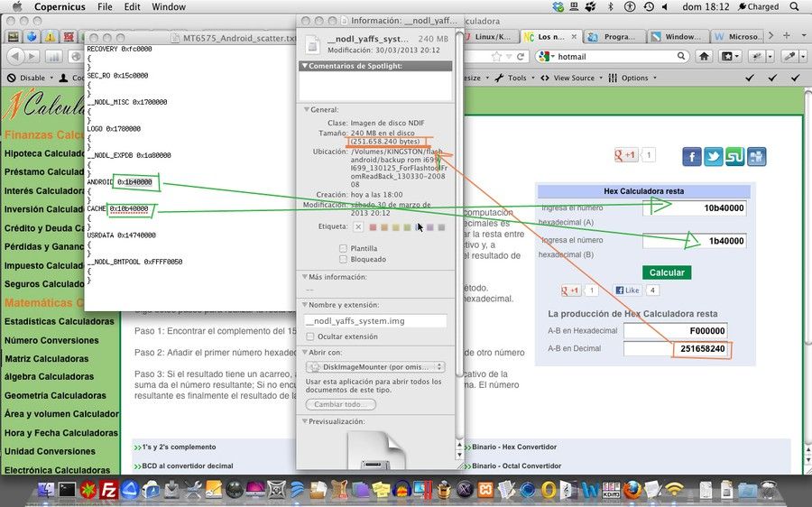812x507 pixels.
Task: Open the Apple menu
Action: 17,6
